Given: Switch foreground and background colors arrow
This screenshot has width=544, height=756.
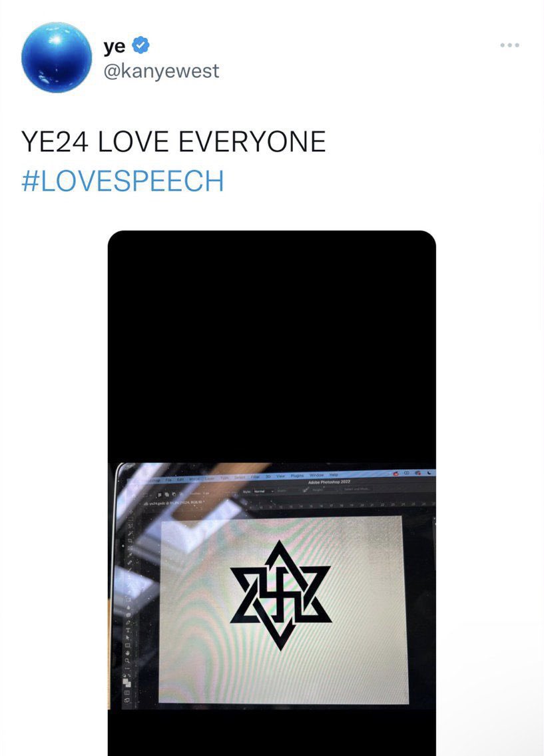Looking at the screenshot, I should (130, 675).
